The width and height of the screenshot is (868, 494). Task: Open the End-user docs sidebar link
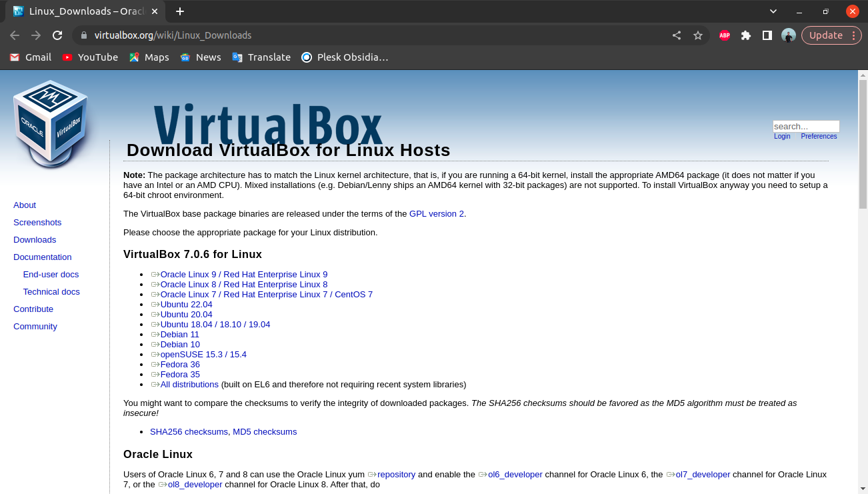coord(51,275)
